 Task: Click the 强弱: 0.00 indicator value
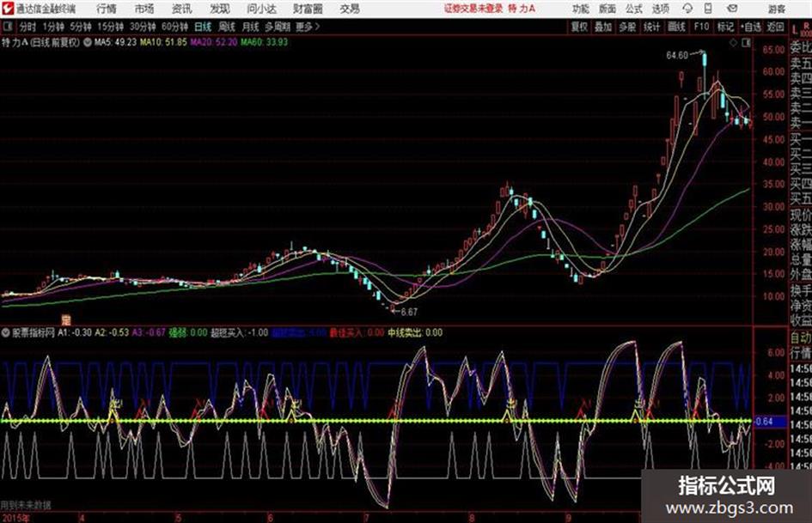click(x=188, y=332)
